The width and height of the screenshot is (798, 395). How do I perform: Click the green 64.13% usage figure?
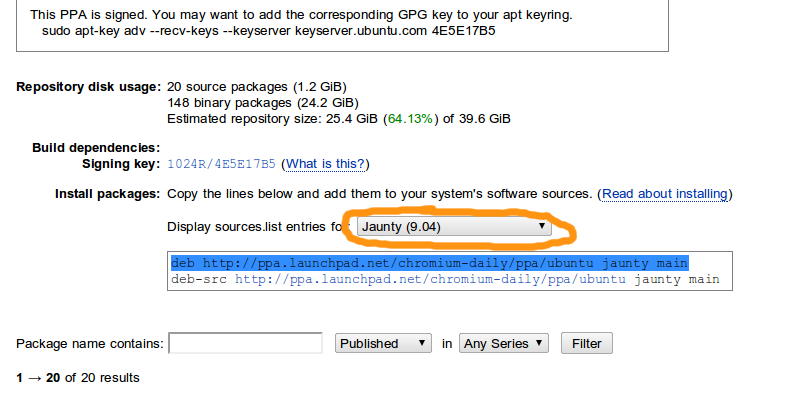coord(410,119)
